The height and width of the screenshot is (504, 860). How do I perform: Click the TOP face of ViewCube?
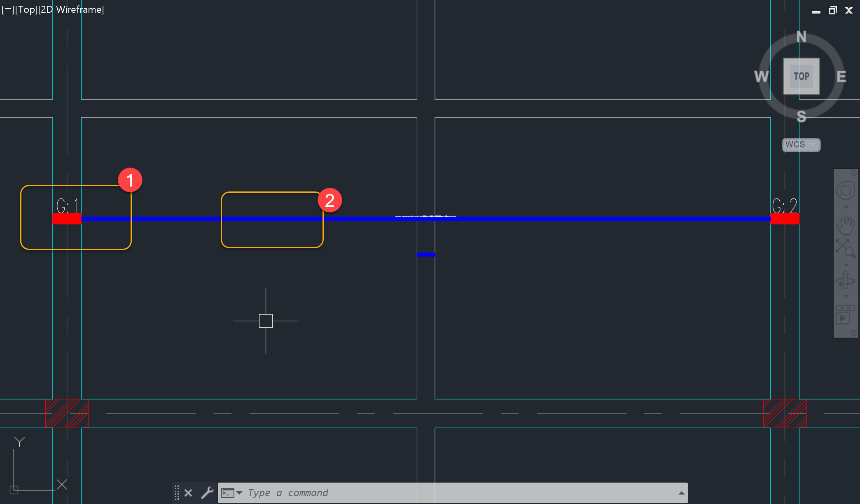(801, 76)
